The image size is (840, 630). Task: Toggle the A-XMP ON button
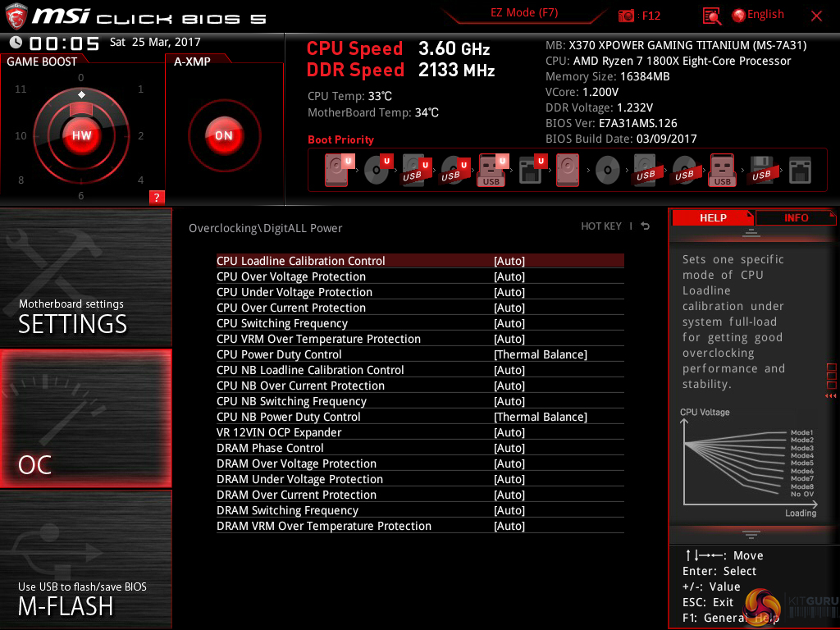(224, 135)
